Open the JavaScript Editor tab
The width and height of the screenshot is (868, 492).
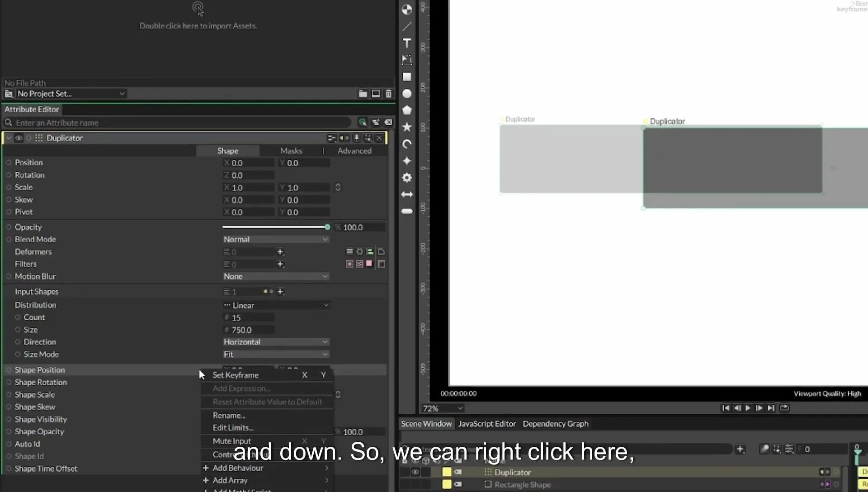[x=487, y=424]
